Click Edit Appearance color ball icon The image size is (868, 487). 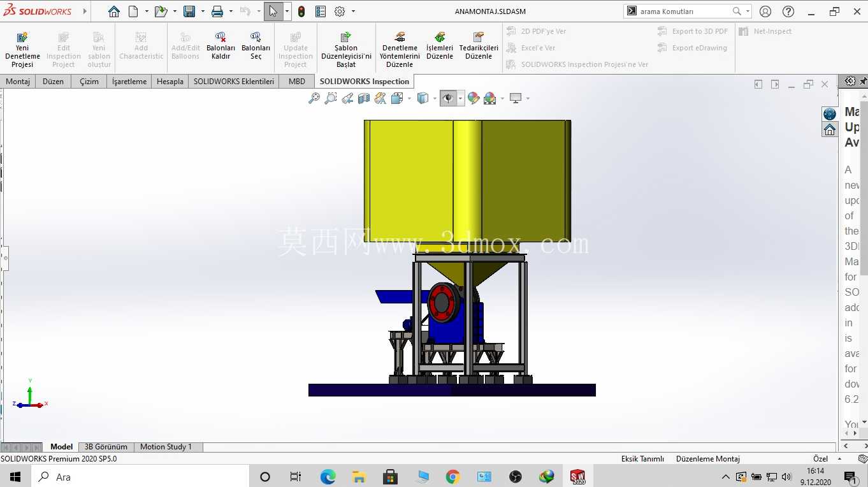coord(473,98)
